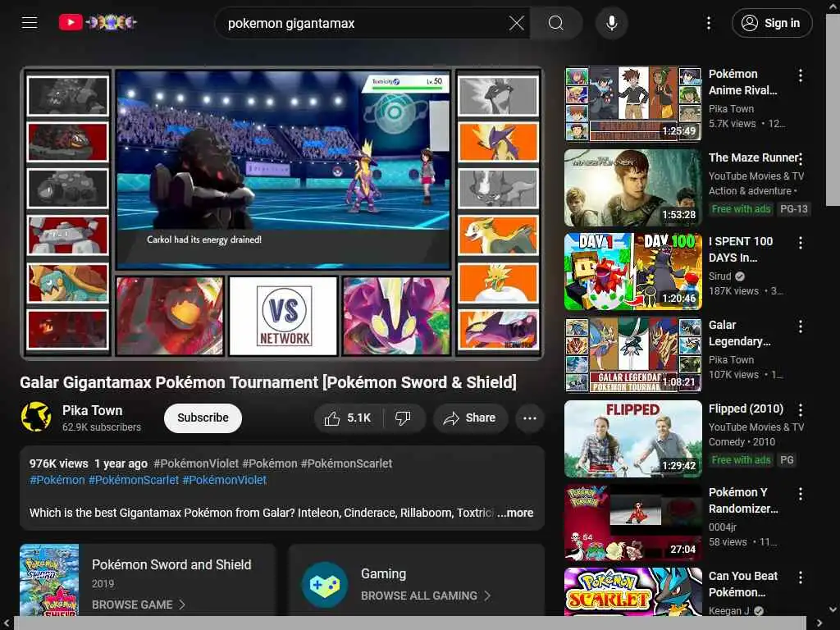The image size is (840, 630).
Task: Click the PG-13 rating badge
Action: (x=793, y=209)
